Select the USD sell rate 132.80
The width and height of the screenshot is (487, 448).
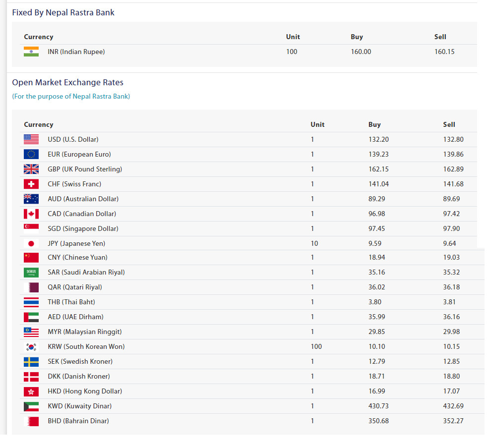[453, 139]
